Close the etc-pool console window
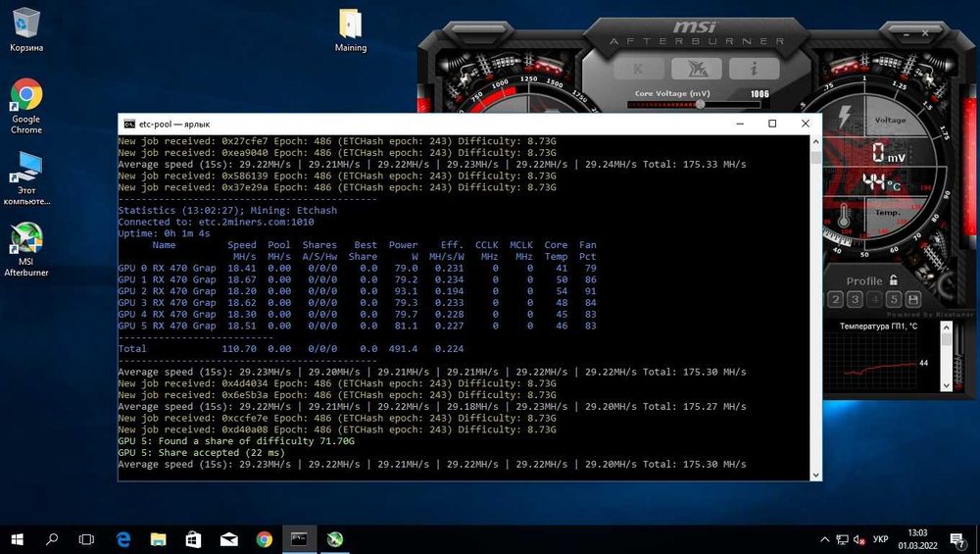Viewport: 980px width, 554px height. (x=806, y=124)
